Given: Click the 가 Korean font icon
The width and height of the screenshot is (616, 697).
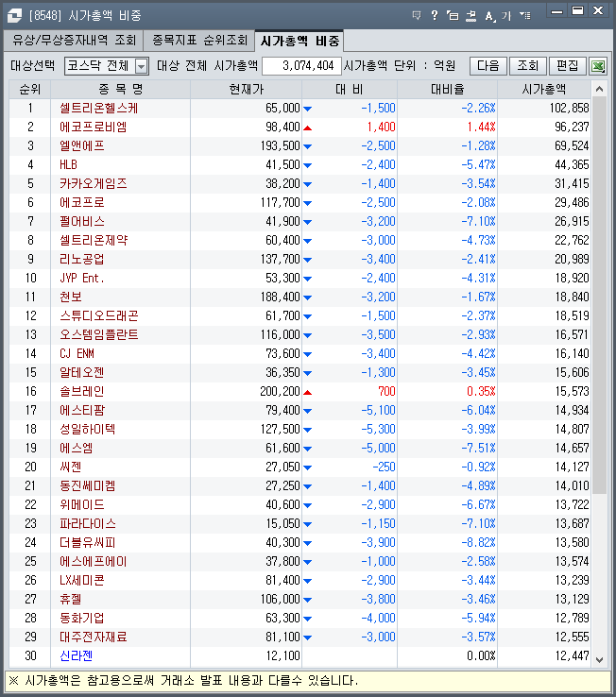Looking at the screenshot, I should 506,16.
